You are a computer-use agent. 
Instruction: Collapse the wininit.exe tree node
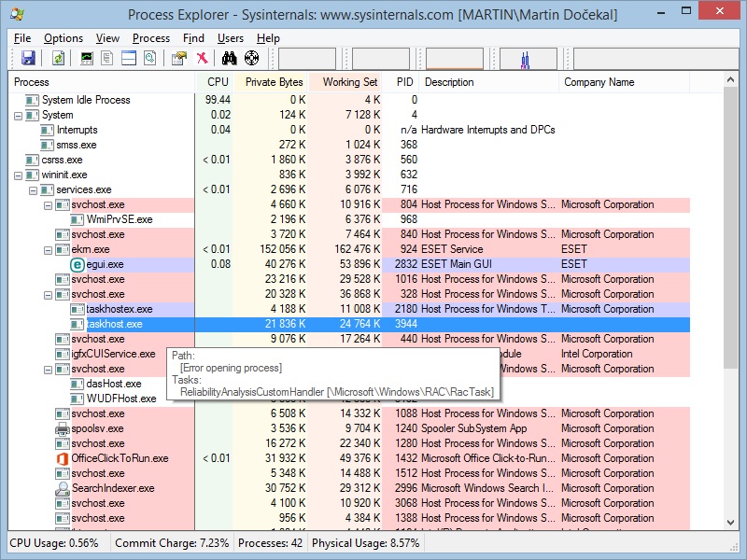pos(18,175)
